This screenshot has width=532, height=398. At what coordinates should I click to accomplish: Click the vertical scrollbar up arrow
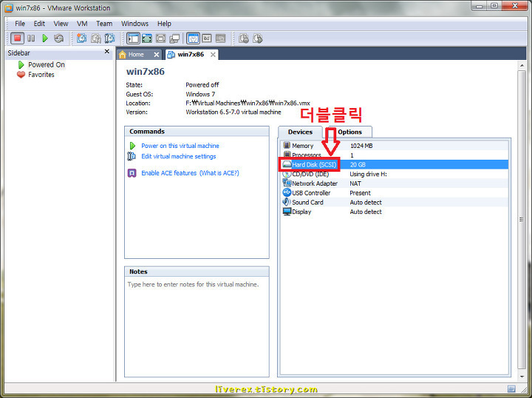(x=522, y=65)
